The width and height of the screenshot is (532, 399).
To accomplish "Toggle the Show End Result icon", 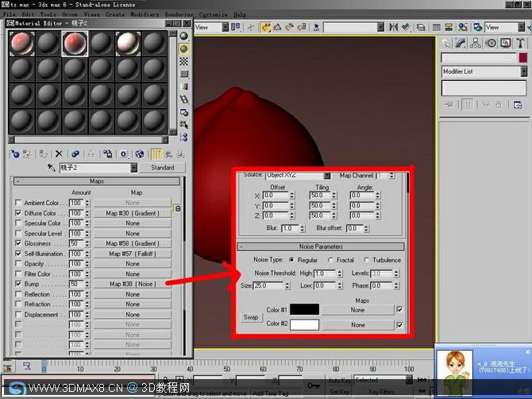I will click(156, 154).
